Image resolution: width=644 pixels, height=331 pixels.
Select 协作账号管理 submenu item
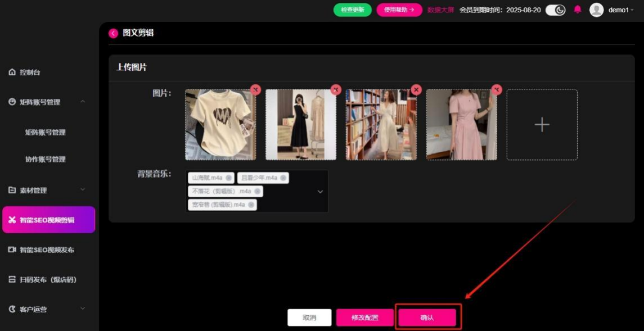(45, 159)
